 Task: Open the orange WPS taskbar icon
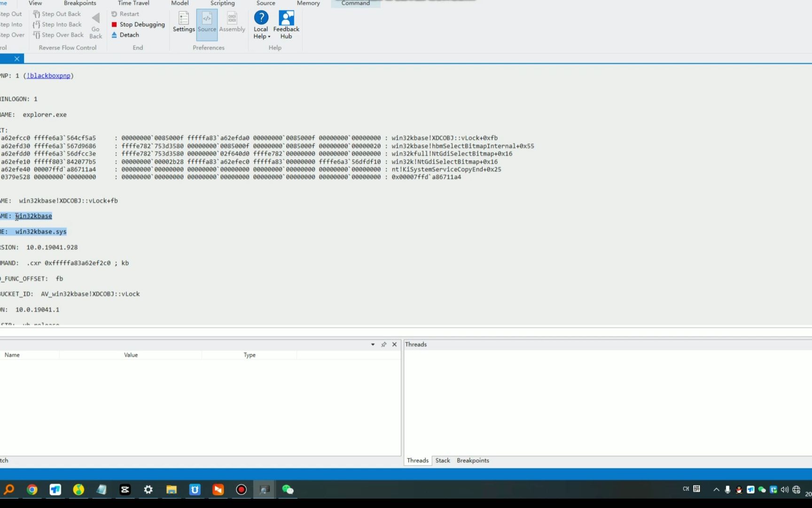pos(218,490)
